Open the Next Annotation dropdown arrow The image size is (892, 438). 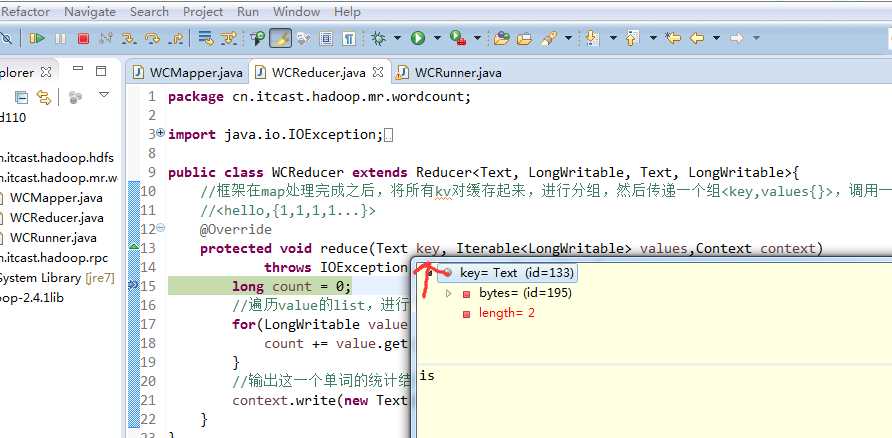coord(613,38)
